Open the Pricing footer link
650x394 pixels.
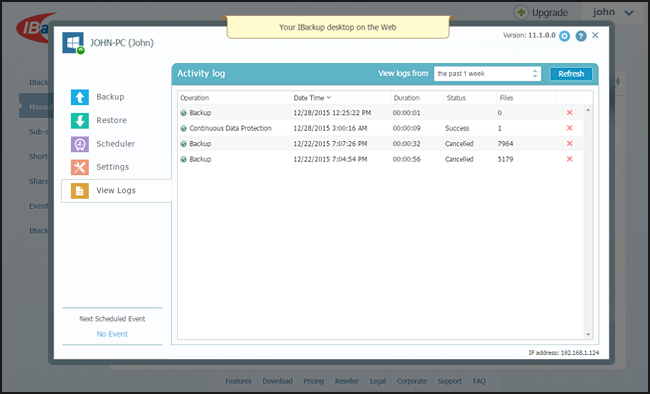point(313,381)
